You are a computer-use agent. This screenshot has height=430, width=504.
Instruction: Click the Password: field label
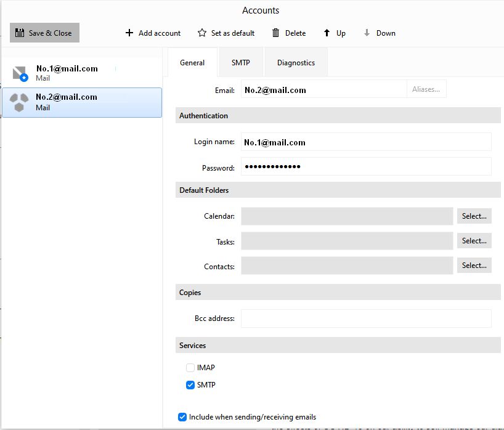(x=218, y=168)
